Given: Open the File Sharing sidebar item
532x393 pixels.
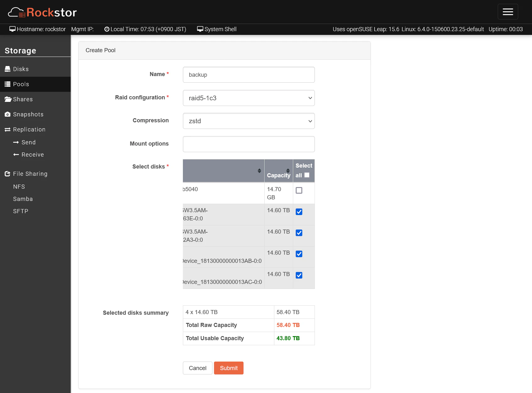Looking at the screenshot, I should pyautogui.click(x=35, y=174).
